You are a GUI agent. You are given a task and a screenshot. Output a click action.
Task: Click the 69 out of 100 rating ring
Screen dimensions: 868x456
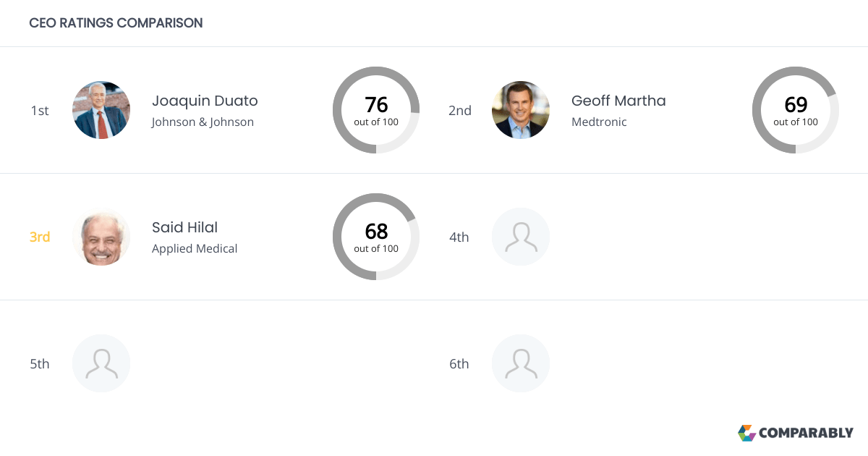pyautogui.click(x=796, y=110)
